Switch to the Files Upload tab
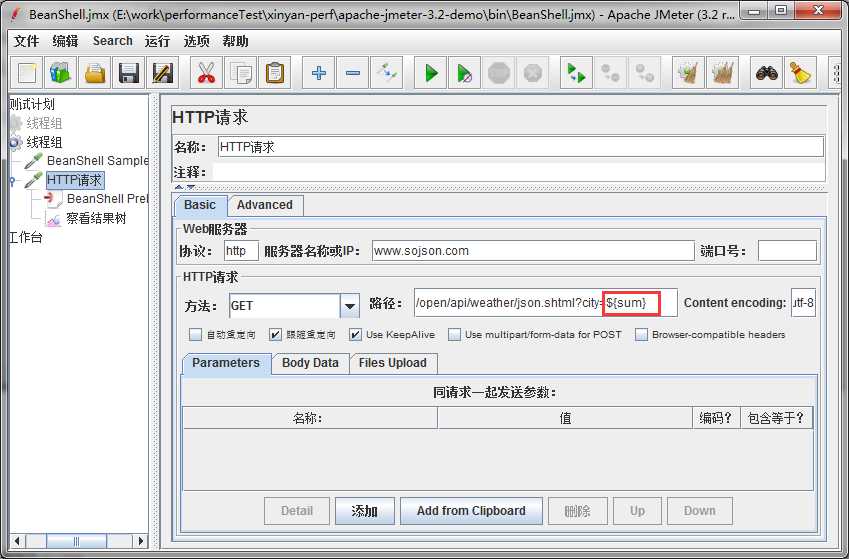Viewport: 849px width, 559px height. 393,363
